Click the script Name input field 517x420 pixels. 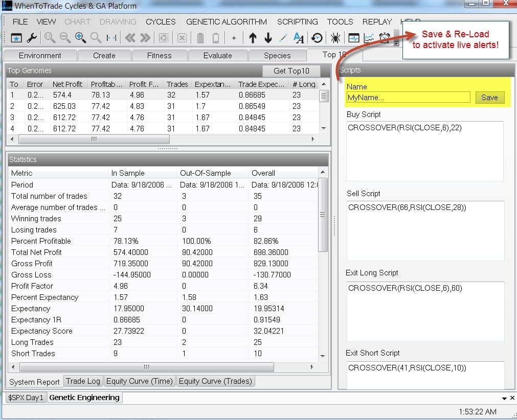(x=408, y=98)
